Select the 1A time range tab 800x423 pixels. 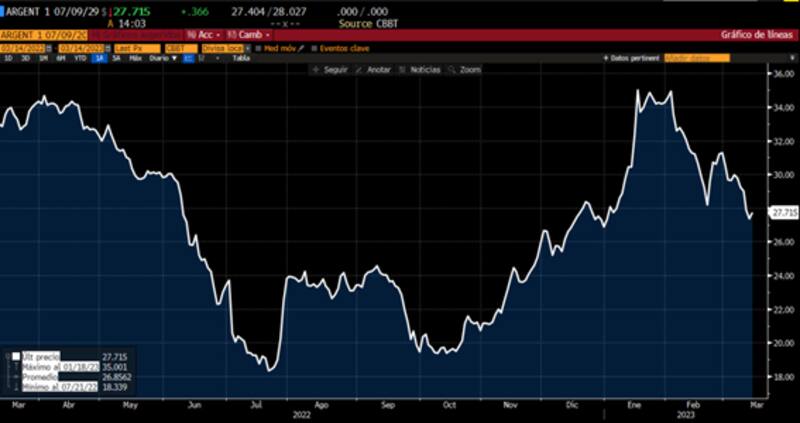tap(100, 58)
